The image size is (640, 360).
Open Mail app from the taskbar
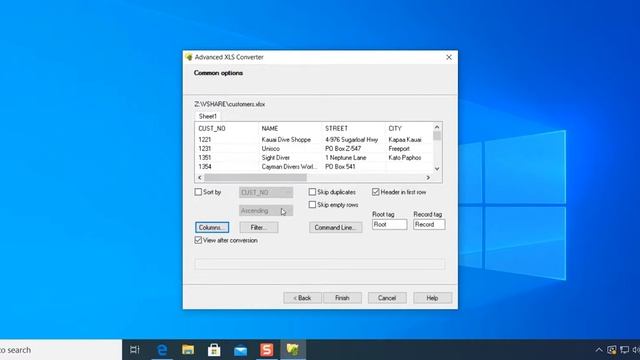coord(240,350)
